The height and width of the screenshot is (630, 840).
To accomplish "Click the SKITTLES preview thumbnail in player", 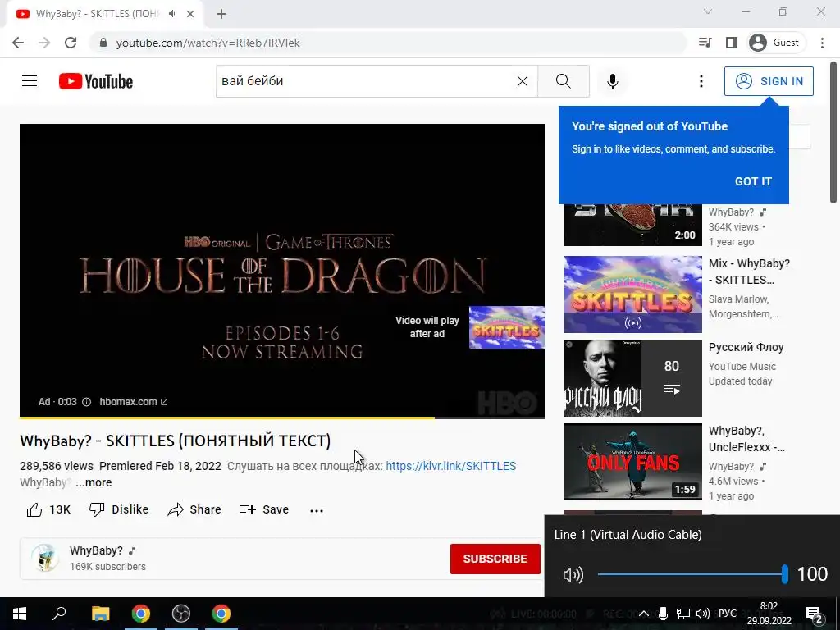I will (x=507, y=327).
